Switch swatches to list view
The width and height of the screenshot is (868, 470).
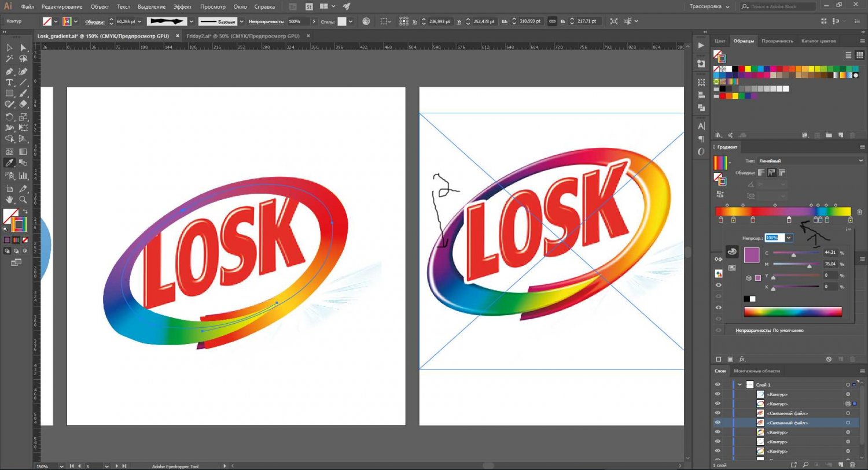click(x=848, y=55)
